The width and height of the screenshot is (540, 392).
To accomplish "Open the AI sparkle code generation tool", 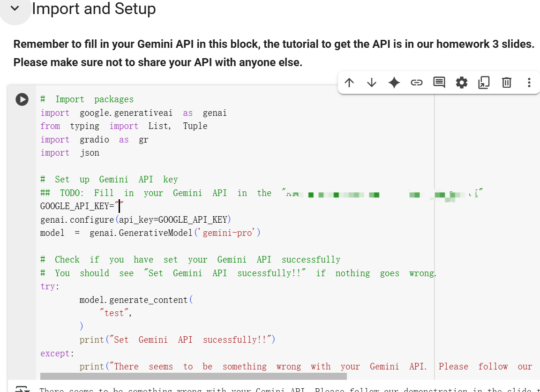I will (x=394, y=83).
